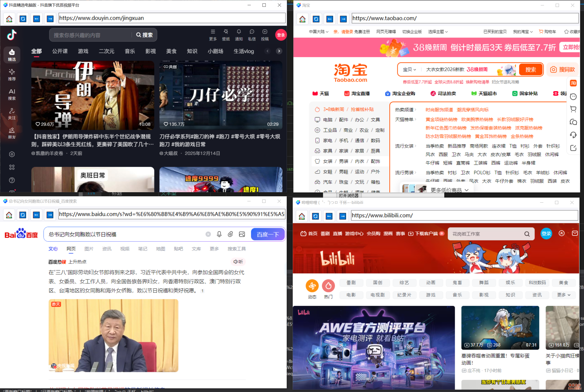Open 视频 tab in Baidu results

125,249
